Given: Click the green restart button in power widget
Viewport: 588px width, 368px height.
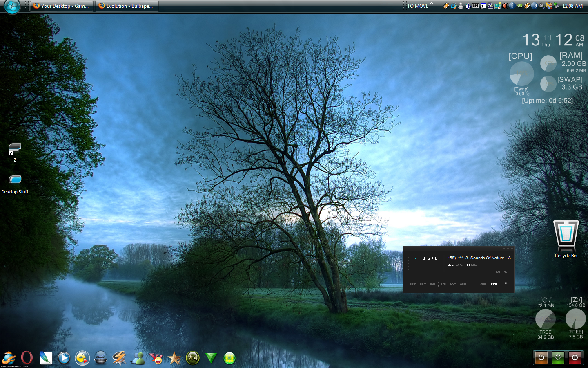Looking at the screenshot, I should click(558, 357).
